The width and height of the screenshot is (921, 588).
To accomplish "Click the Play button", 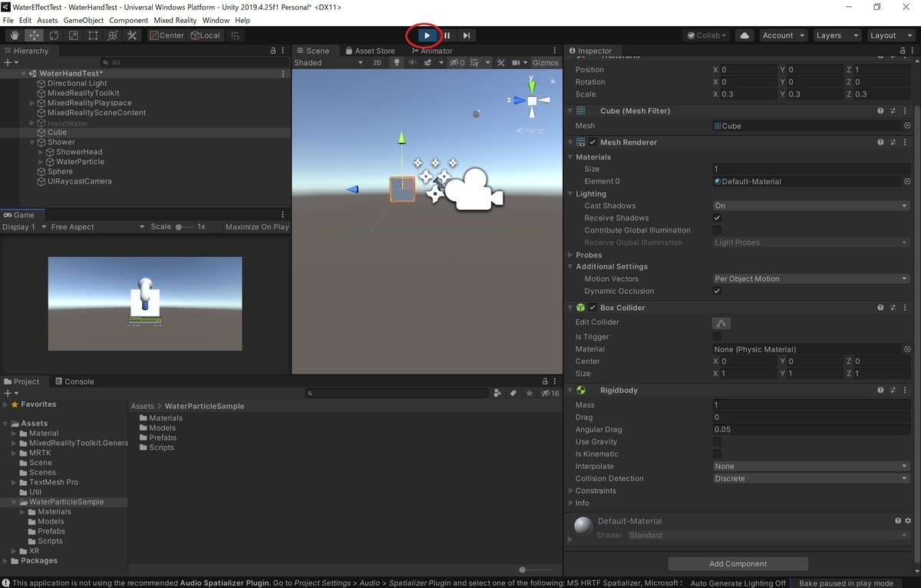I will click(x=427, y=35).
